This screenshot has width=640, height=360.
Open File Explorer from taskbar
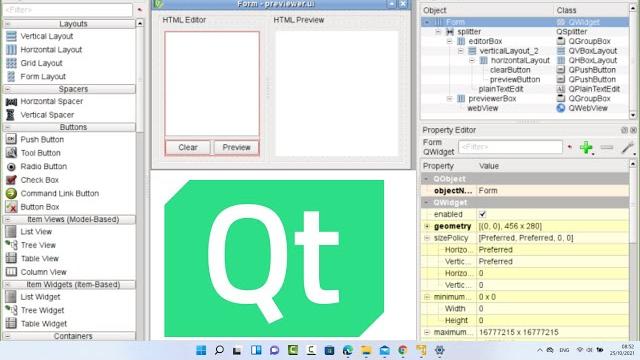point(366,350)
